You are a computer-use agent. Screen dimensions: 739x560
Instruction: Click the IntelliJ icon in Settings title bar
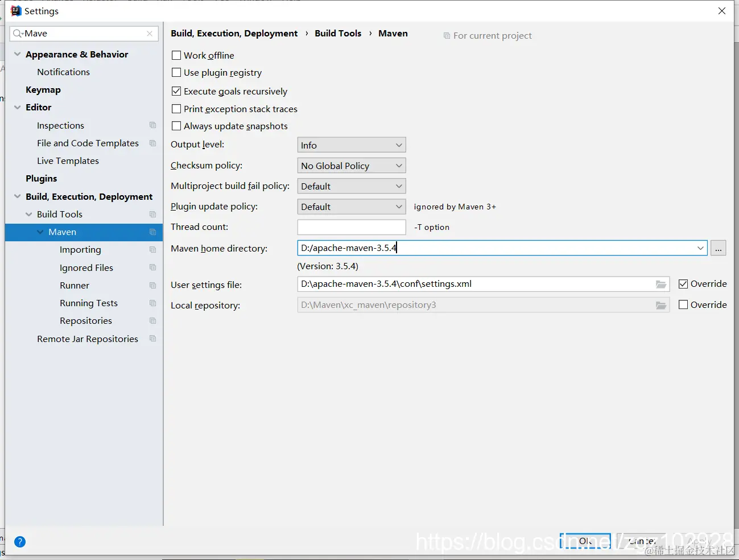[16, 11]
